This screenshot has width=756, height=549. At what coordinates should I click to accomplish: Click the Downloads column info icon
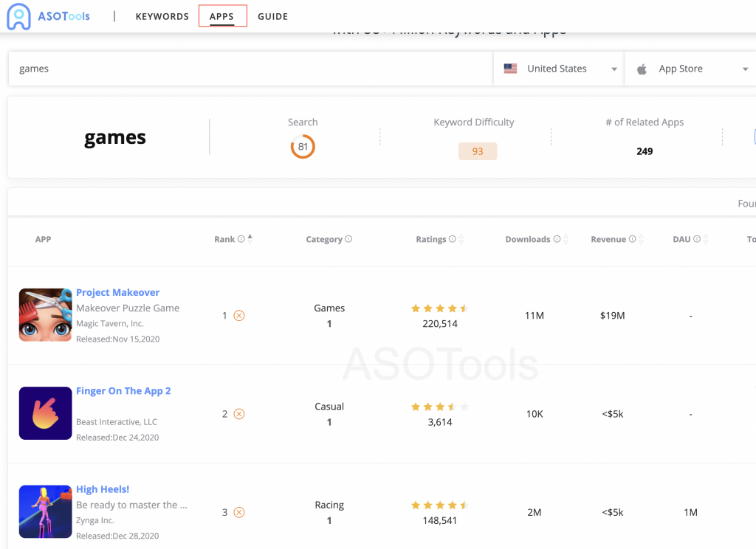click(x=557, y=239)
